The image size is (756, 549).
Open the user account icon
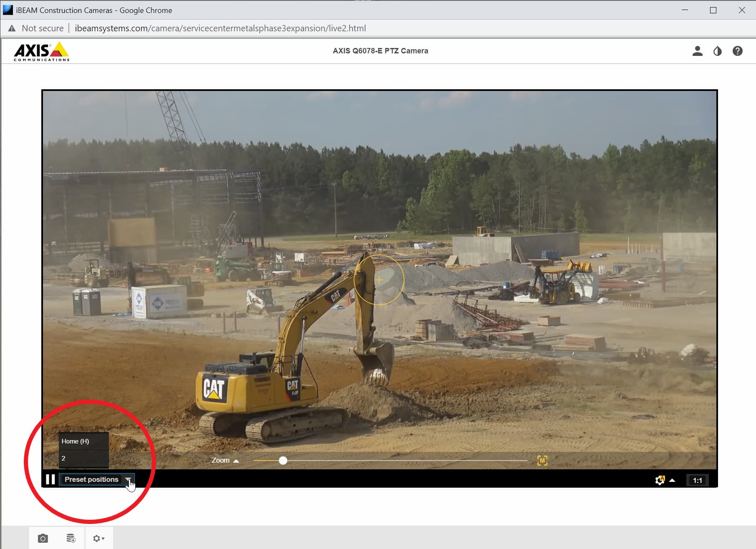[x=697, y=51]
